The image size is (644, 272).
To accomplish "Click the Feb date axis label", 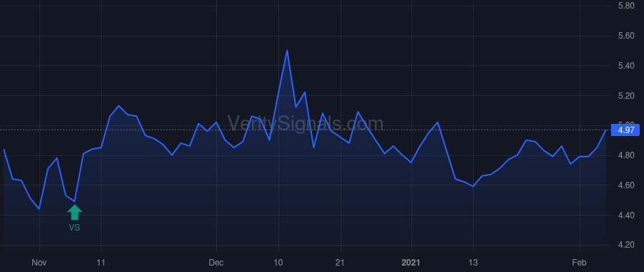I will pos(579,263).
